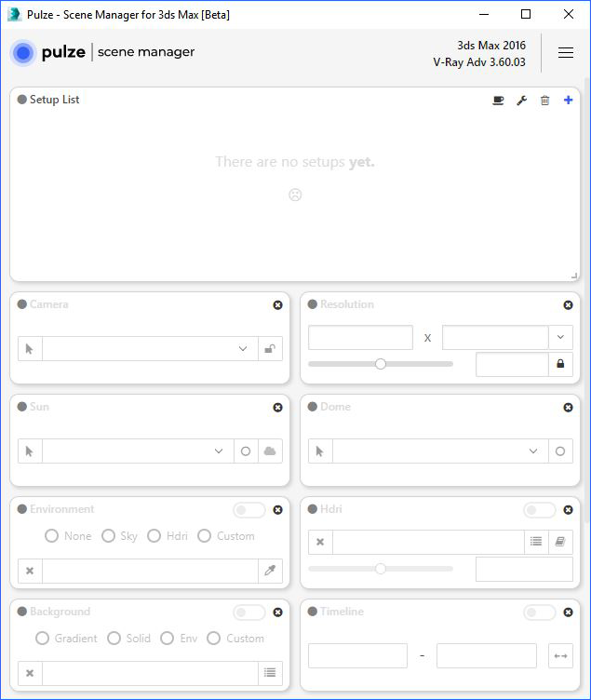Expand the Camera dropdown list

(242, 349)
